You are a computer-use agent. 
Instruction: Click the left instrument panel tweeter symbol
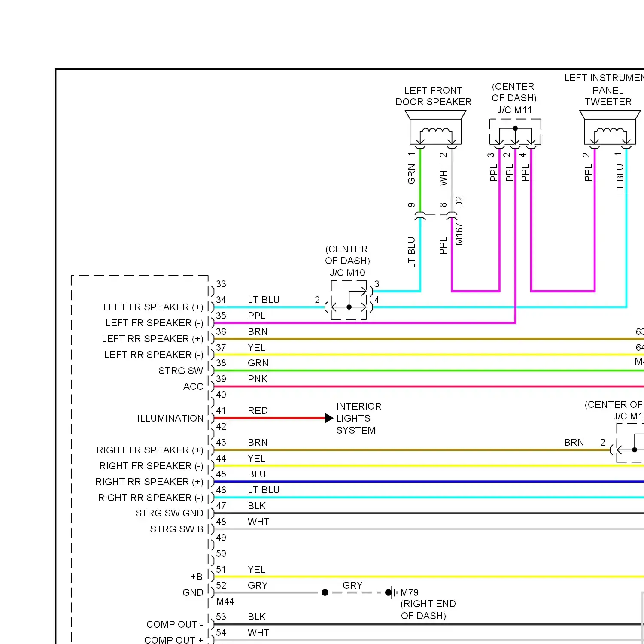point(610,128)
